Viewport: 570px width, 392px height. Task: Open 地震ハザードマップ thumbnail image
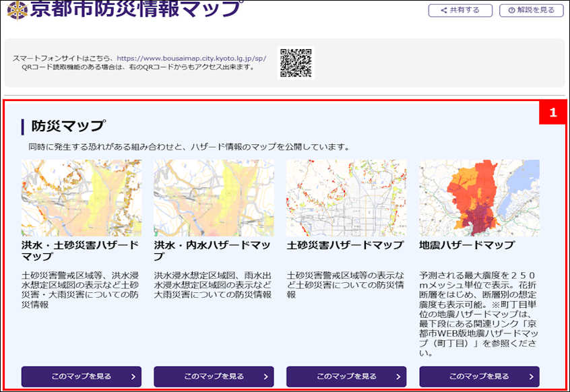pyautogui.click(x=479, y=198)
